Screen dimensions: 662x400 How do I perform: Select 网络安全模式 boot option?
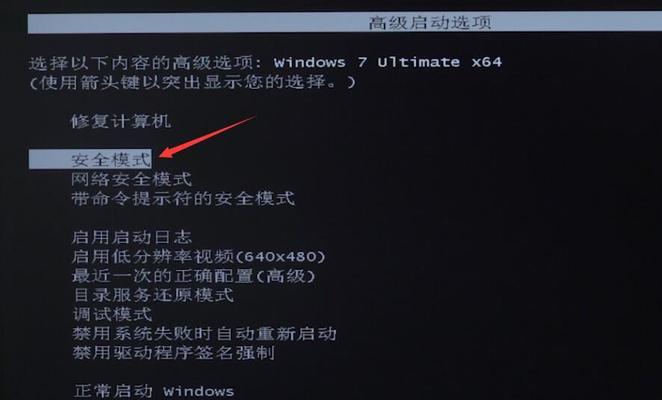(131, 179)
